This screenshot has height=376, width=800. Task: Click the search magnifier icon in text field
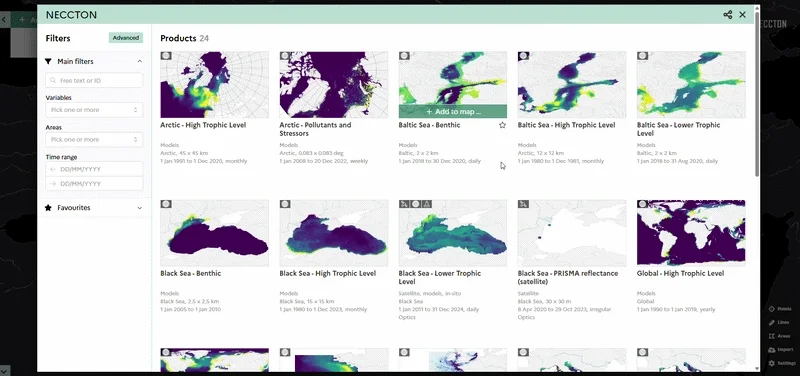click(53, 81)
